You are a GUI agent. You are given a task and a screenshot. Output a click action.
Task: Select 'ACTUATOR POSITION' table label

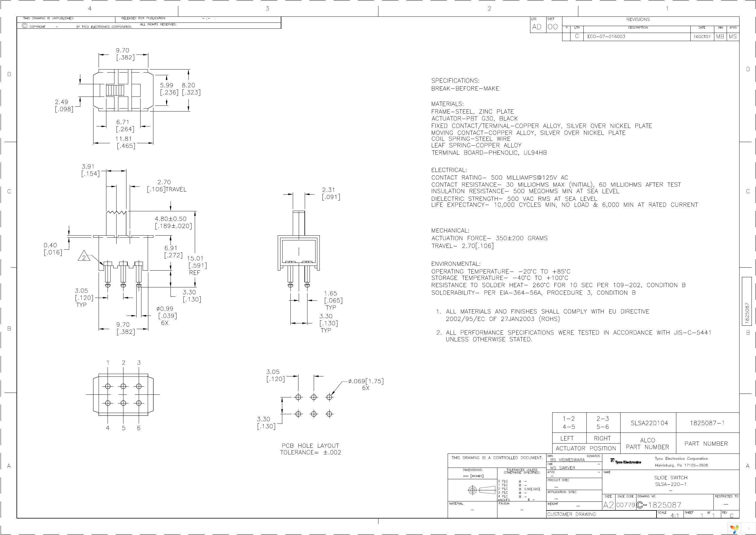(x=586, y=449)
